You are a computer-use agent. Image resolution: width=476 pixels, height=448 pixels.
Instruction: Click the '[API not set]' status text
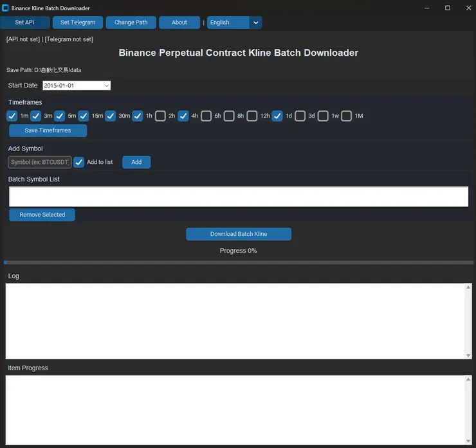(x=23, y=39)
